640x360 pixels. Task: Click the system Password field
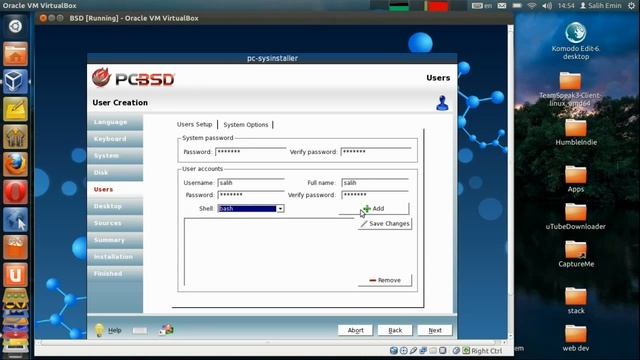(x=251, y=152)
